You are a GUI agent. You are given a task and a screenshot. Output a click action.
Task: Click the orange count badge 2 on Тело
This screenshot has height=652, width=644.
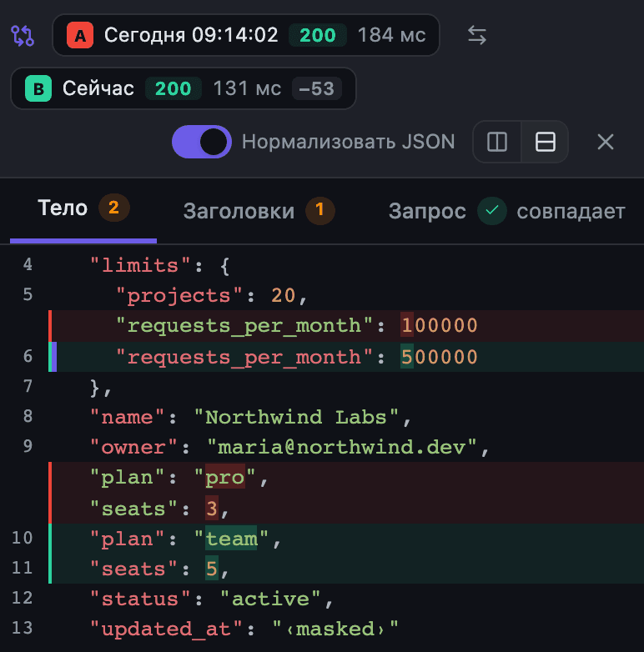click(x=114, y=208)
